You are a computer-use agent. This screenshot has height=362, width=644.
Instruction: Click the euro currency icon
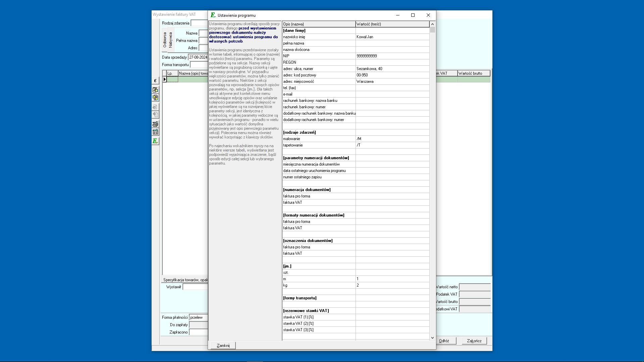(155, 81)
